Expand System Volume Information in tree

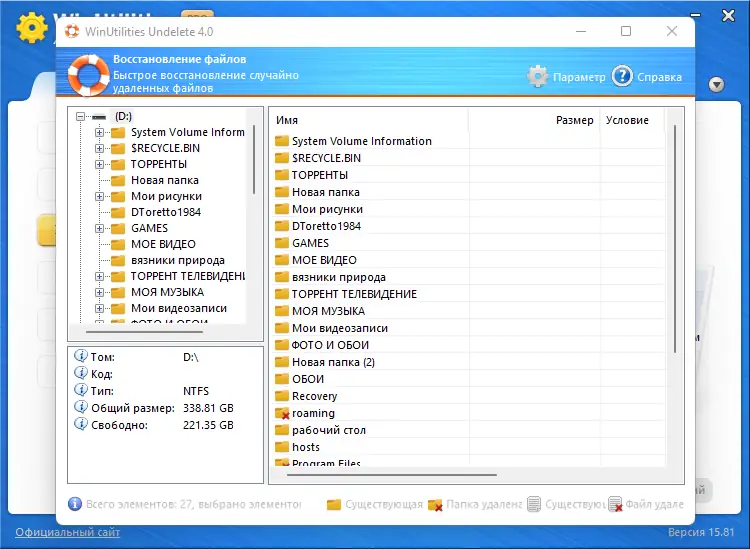99,132
